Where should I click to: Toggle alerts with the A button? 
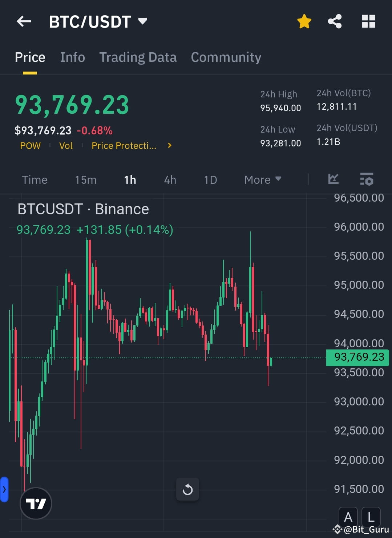coord(348,517)
